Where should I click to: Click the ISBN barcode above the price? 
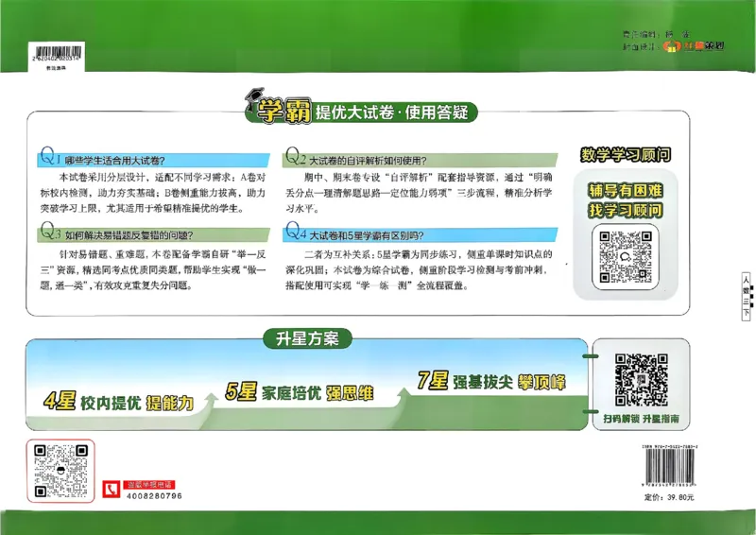pyautogui.click(x=671, y=468)
